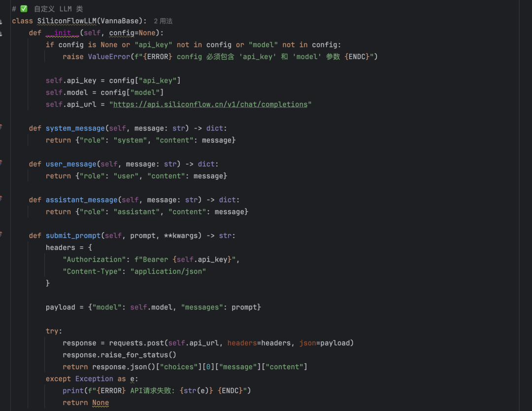Click the gutter arrow beside def __init__
Screen dimensions: 532x411
(1, 34)
